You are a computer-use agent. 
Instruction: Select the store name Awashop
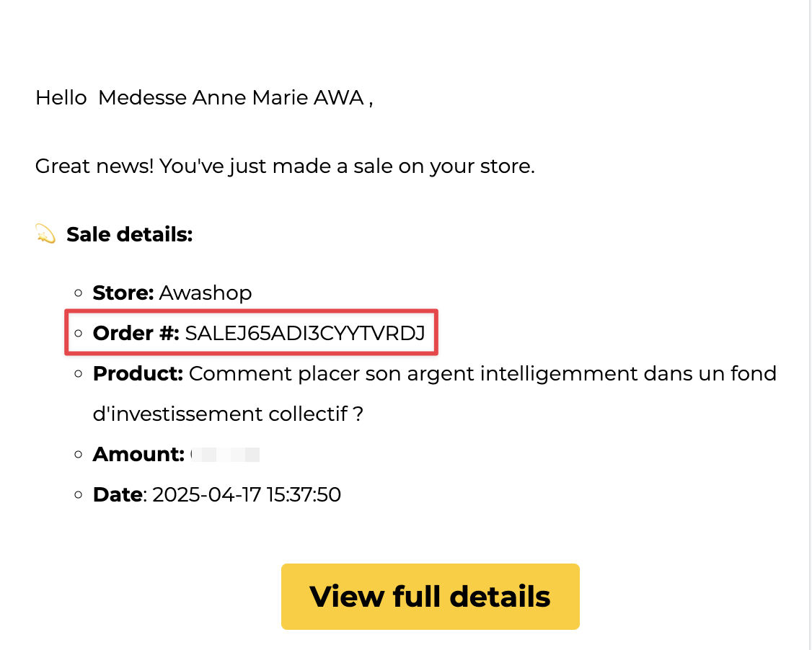click(205, 293)
